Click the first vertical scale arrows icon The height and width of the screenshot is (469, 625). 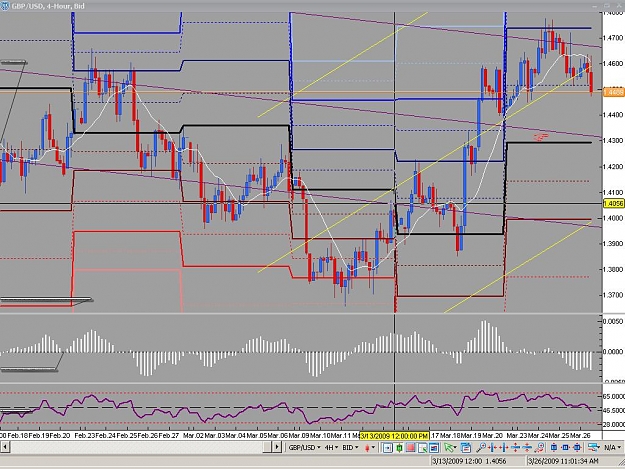click(x=515, y=447)
